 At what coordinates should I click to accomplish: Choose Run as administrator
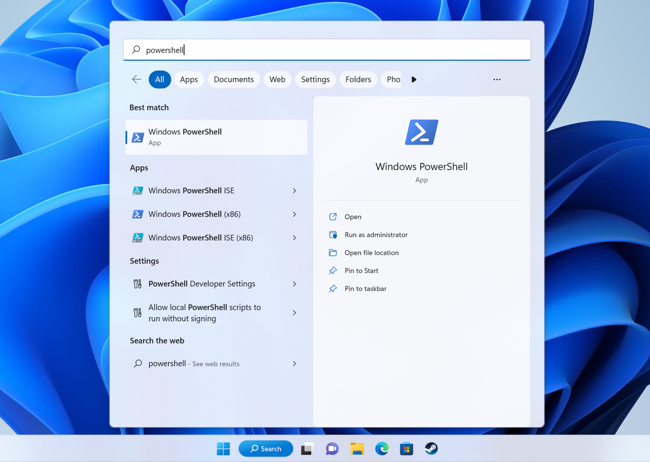click(x=375, y=235)
